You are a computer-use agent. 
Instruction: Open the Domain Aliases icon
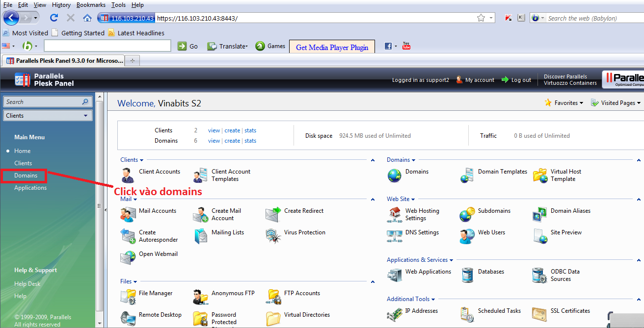539,215
